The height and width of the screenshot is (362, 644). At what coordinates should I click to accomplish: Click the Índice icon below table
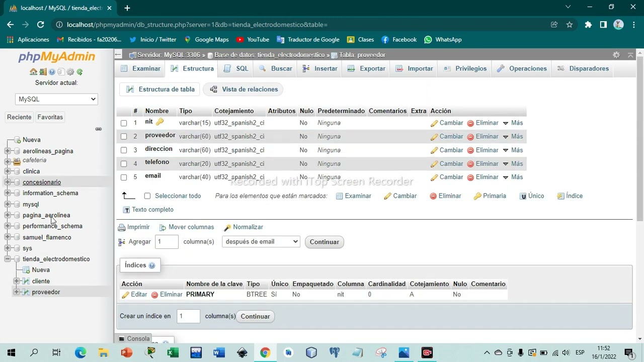coord(560,196)
